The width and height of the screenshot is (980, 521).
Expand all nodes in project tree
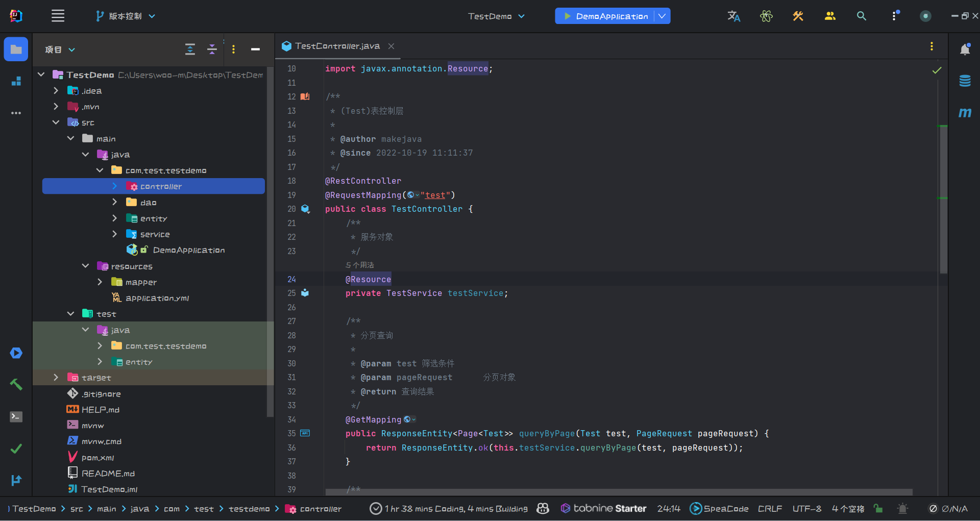[190, 49]
